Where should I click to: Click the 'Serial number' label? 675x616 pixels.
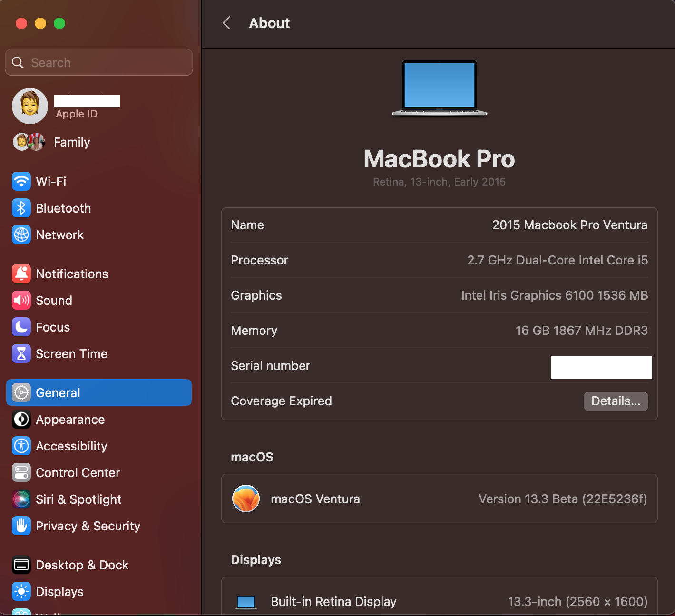[270, 365]
